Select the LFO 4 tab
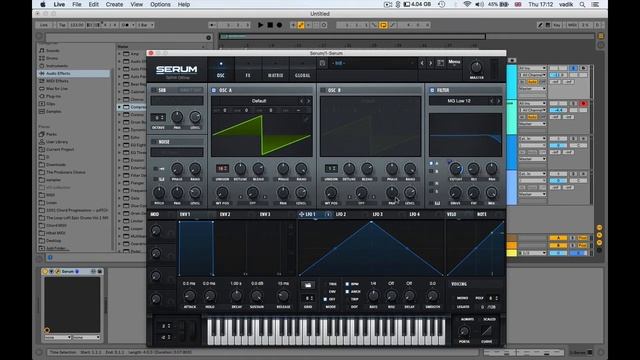The image size is (640, 360). [414, 214]
